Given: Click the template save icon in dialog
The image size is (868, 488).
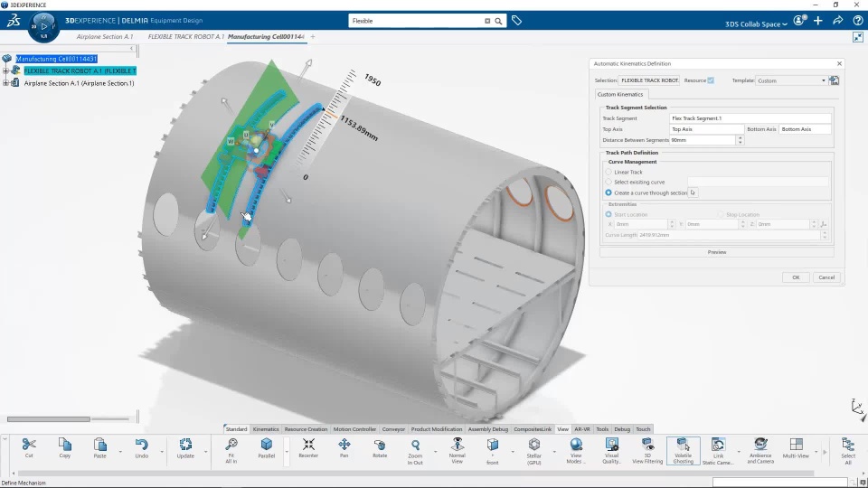Looking at the screenshot, I should [x=835, y=80].
